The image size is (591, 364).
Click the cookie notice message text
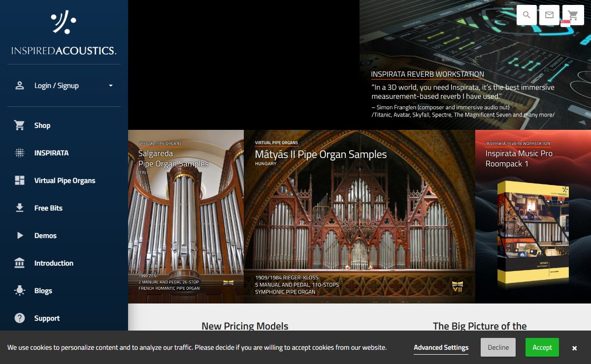[x=197, y=347]
